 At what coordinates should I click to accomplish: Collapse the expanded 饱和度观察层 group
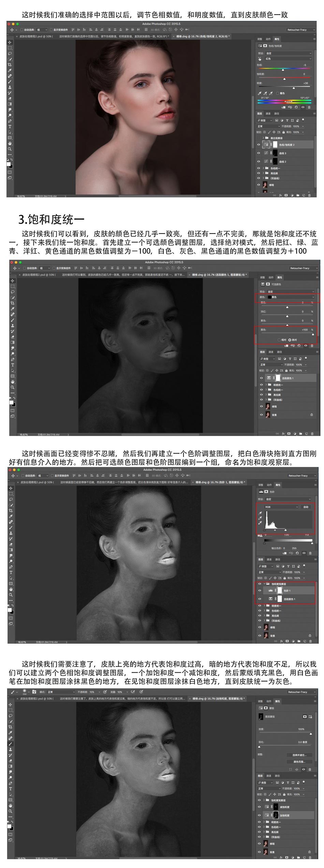coord(264,584)
